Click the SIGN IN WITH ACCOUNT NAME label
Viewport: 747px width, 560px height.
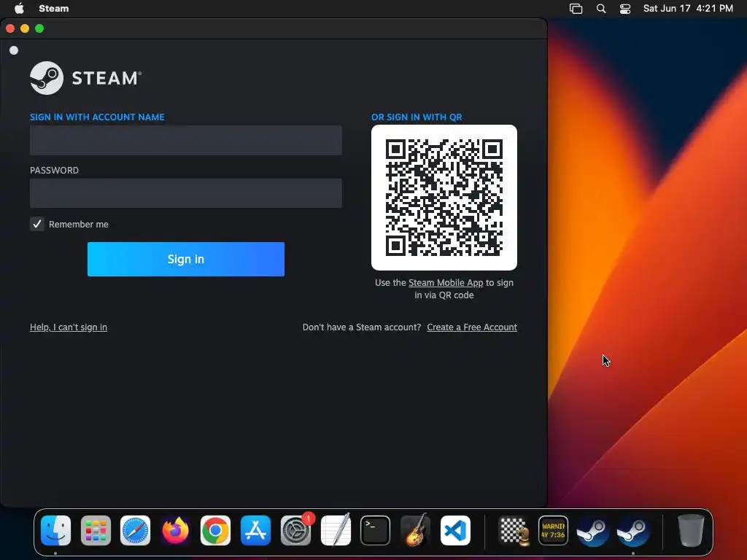[97, 117]
